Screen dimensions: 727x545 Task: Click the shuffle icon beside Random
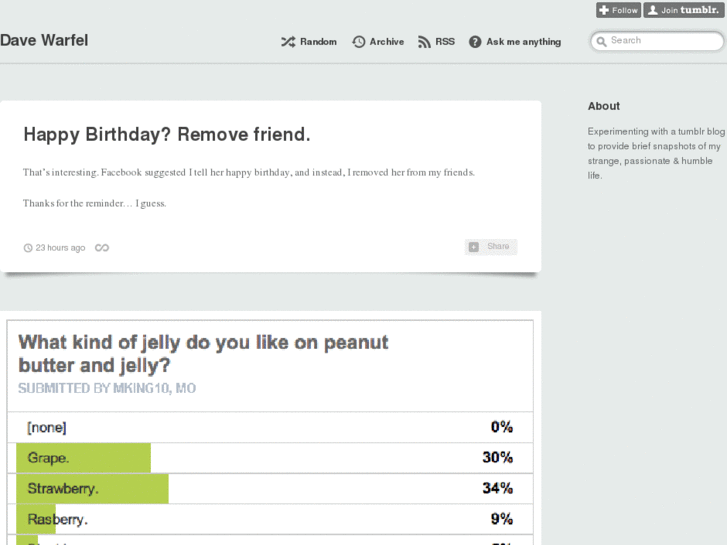288,42
